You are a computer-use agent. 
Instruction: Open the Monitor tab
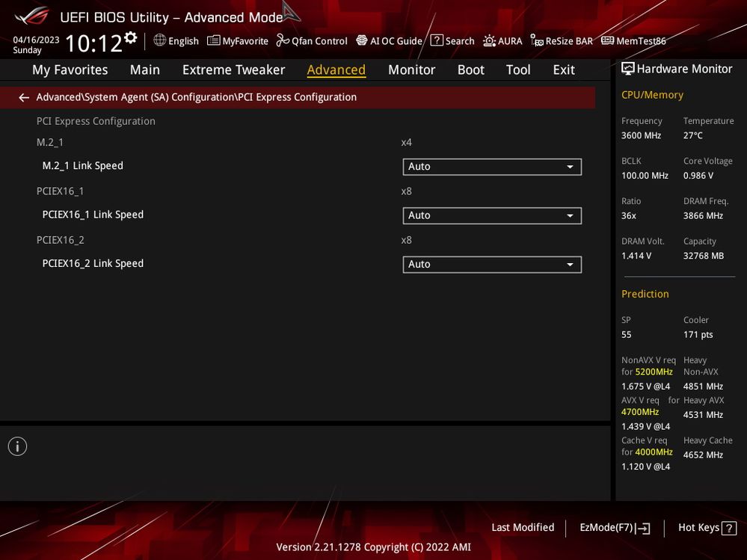(x=411, y=70)
